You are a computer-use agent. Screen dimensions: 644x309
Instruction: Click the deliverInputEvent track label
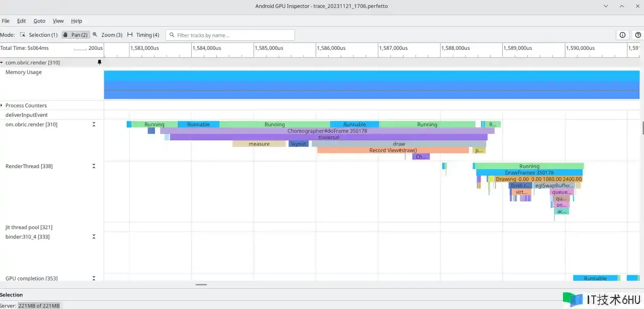coord(26,115)
